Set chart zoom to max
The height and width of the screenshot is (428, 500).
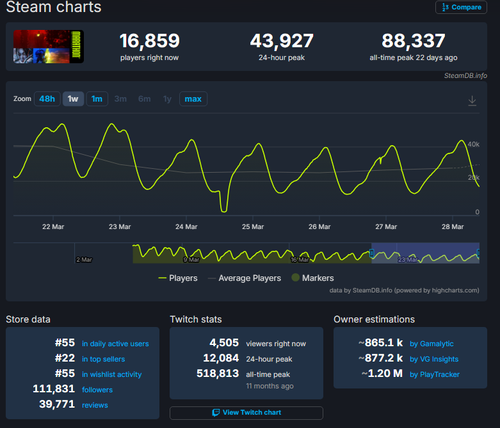(x=193, y=99)
